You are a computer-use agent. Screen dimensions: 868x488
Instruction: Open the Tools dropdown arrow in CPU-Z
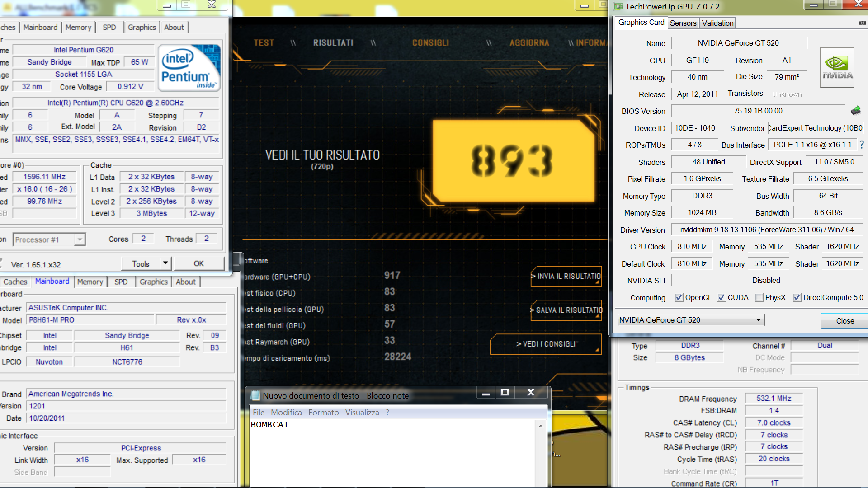coord(165,263)
